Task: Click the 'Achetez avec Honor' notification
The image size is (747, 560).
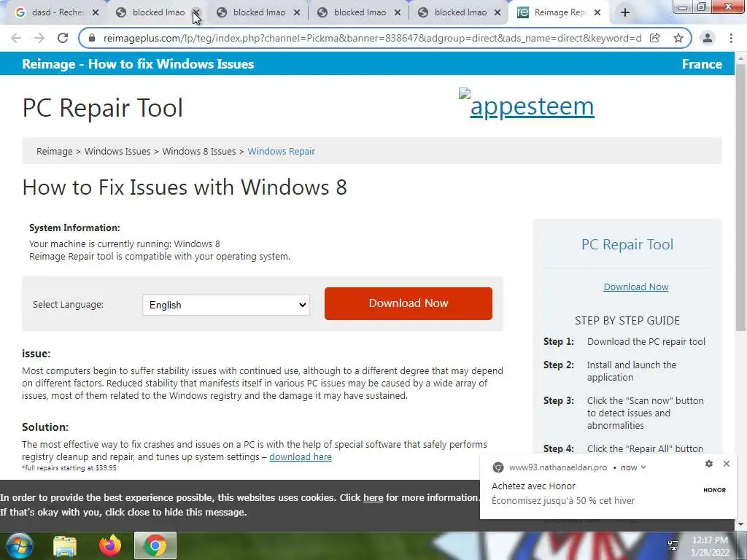Action: (533, 486)
